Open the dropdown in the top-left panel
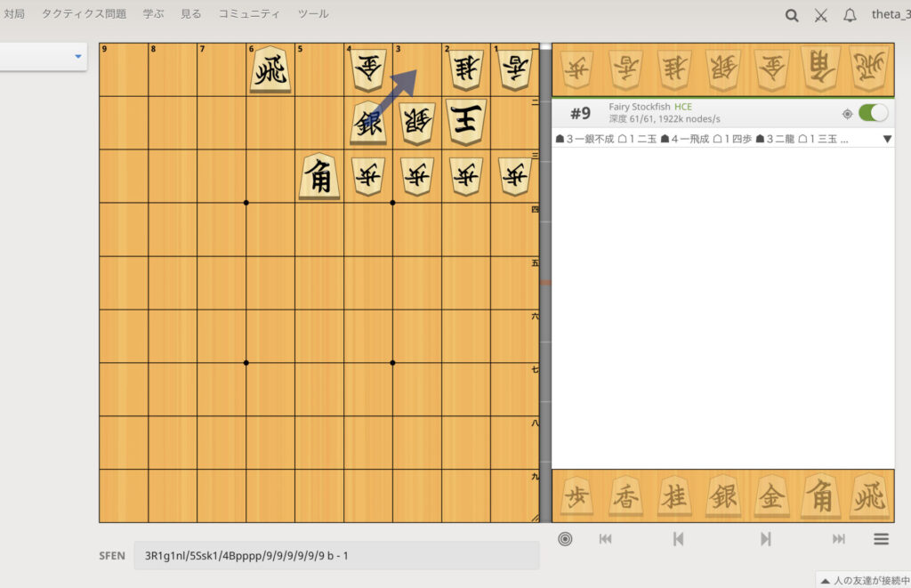 [77, 56]
